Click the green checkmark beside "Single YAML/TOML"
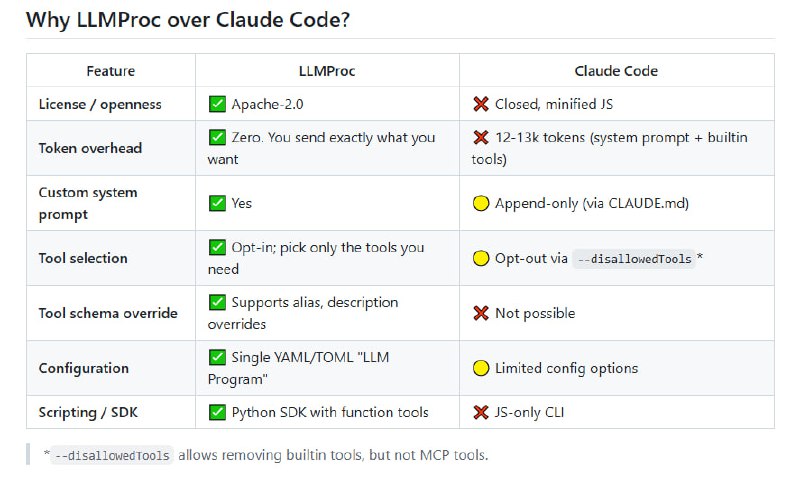Viewport: 800px width, 484px height. [217, 357]
